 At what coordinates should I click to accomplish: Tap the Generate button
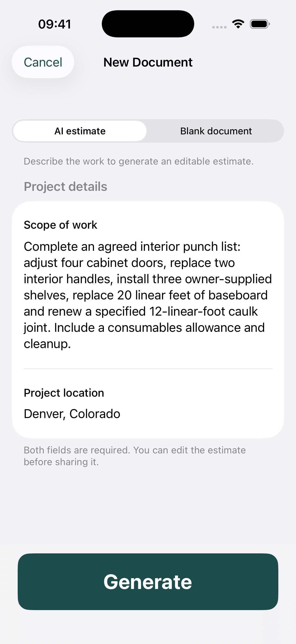pos(148,582)
